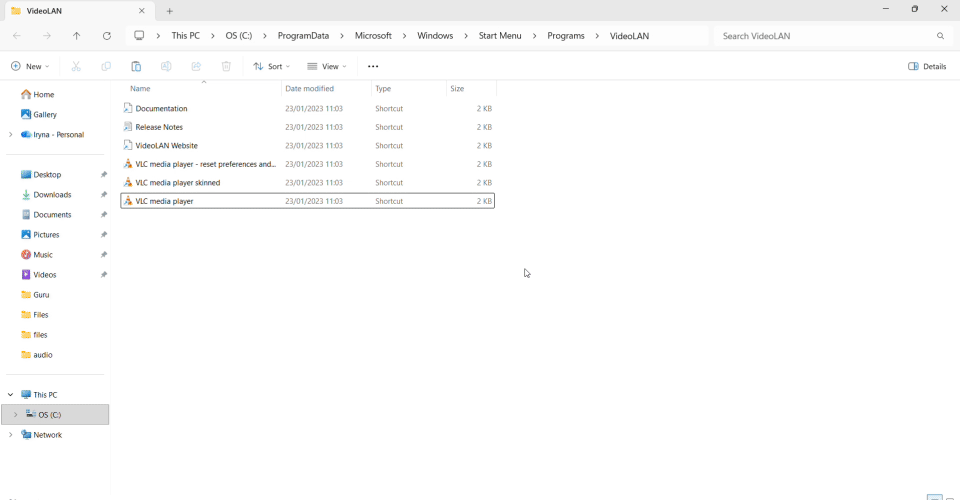Open chevron after Programs in address bar
960x500 pixels.
click(597, 36)
